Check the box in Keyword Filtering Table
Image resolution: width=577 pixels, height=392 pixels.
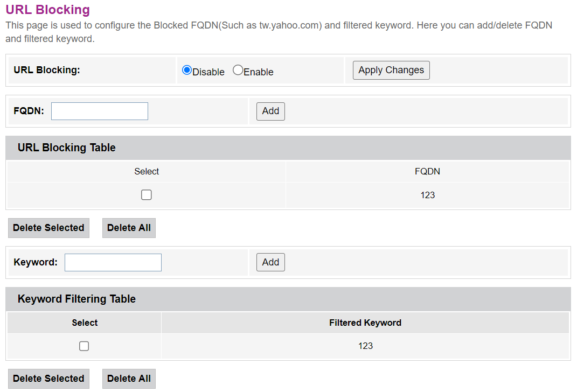click(84, 346)
